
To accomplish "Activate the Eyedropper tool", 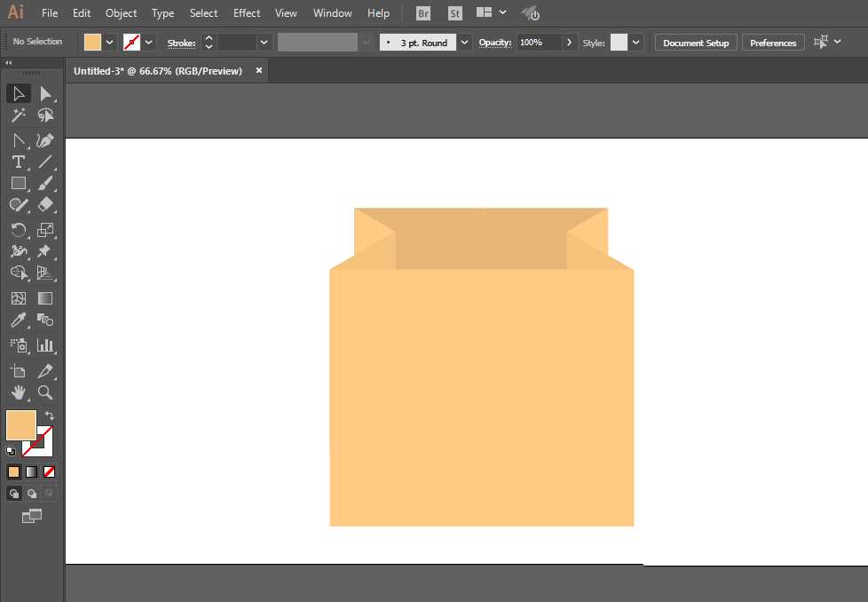I will coord(18,321).
